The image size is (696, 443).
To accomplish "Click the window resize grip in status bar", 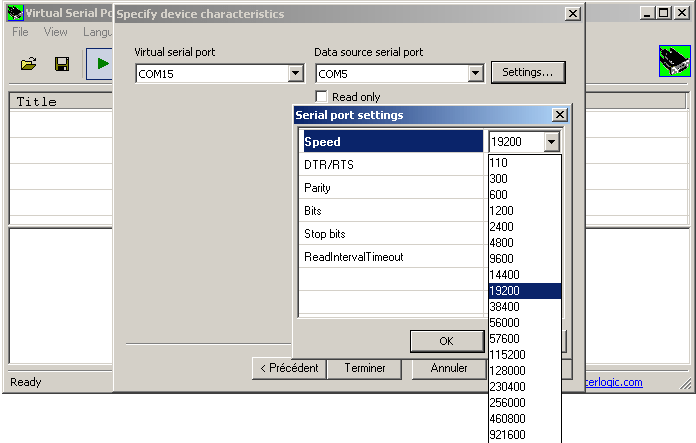I will pos(685,383).
